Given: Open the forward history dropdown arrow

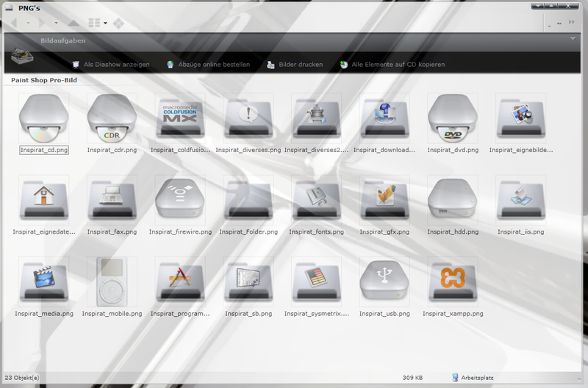Looking at the screenshot, I should [x=56, y=24].
